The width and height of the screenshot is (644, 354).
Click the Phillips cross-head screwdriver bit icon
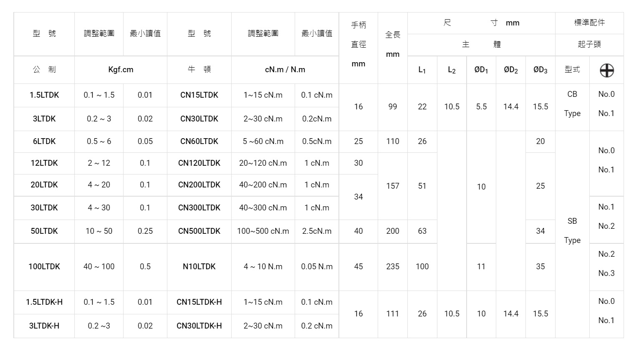pyautogui.click(x=606, y=70)
